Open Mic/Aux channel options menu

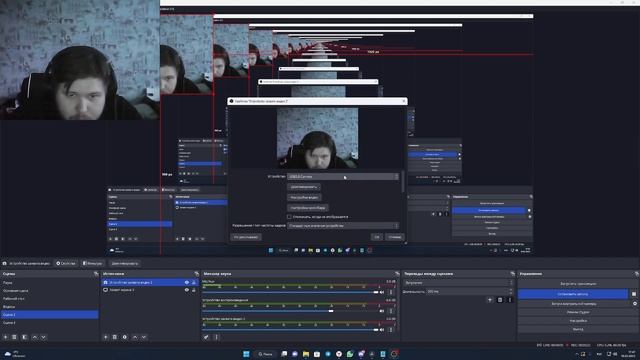point(391,292)
